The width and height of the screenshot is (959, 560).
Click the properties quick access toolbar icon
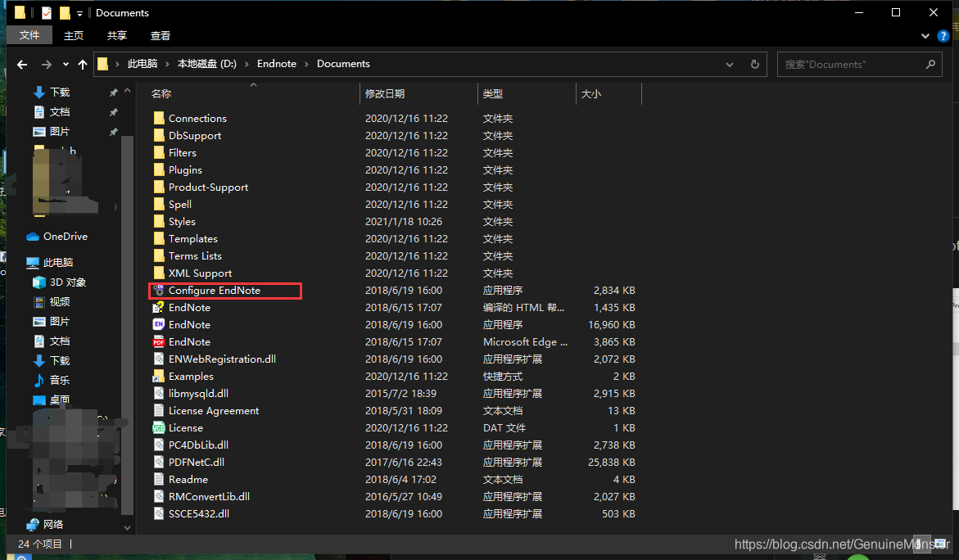[x=47, y=13]
